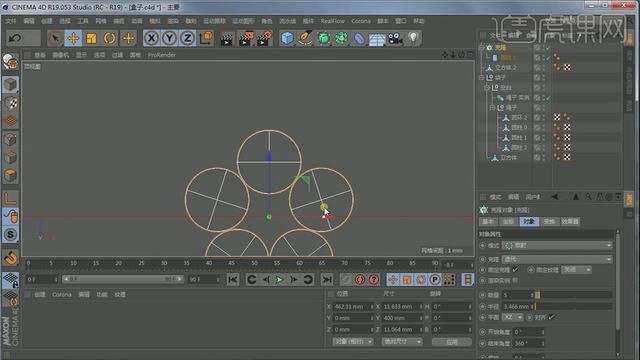Toggle Autokeying red question-mark button
The image size is (640, 360).
[x=373, y=280]
